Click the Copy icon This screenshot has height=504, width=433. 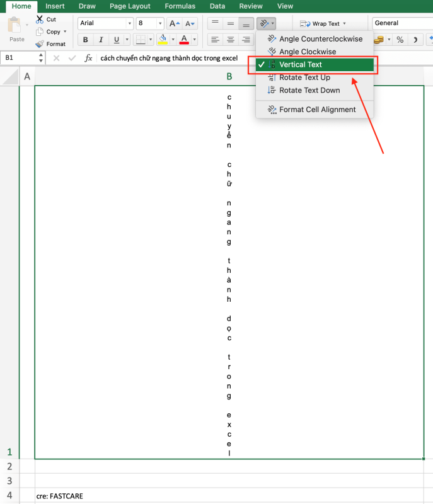[x=40, y=31]
